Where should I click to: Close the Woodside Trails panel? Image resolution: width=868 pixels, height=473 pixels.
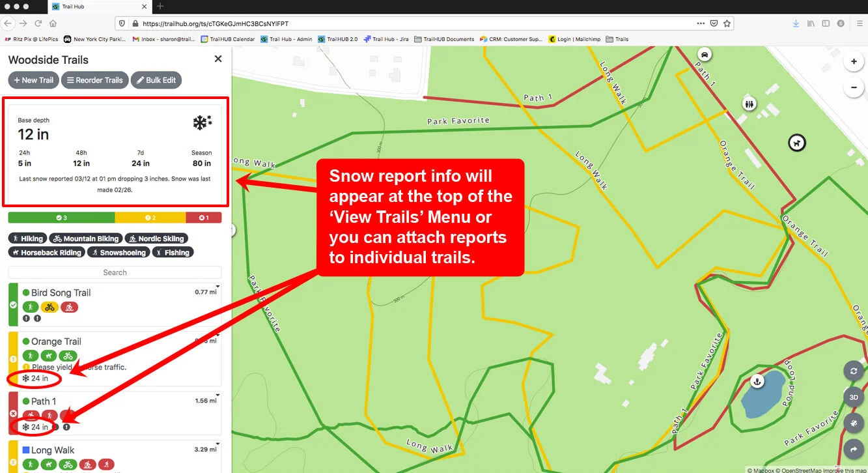[x=218, y=59]
